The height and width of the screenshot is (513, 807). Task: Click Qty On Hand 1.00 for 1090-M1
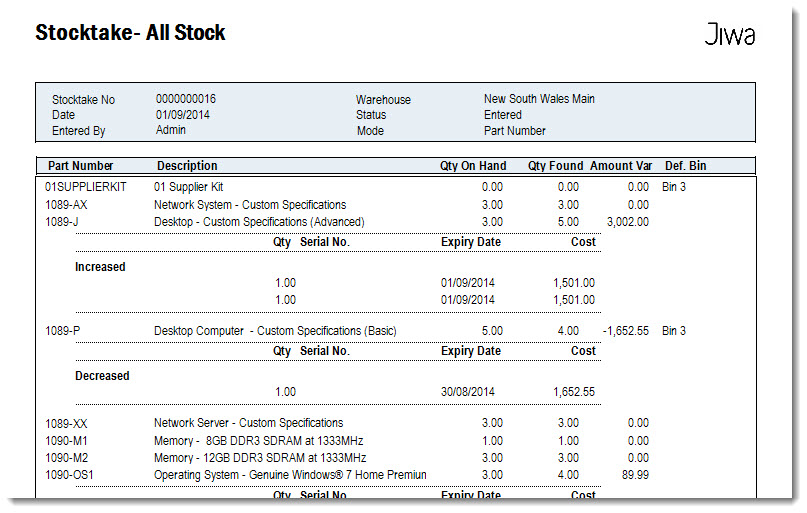tap(493, 441)
